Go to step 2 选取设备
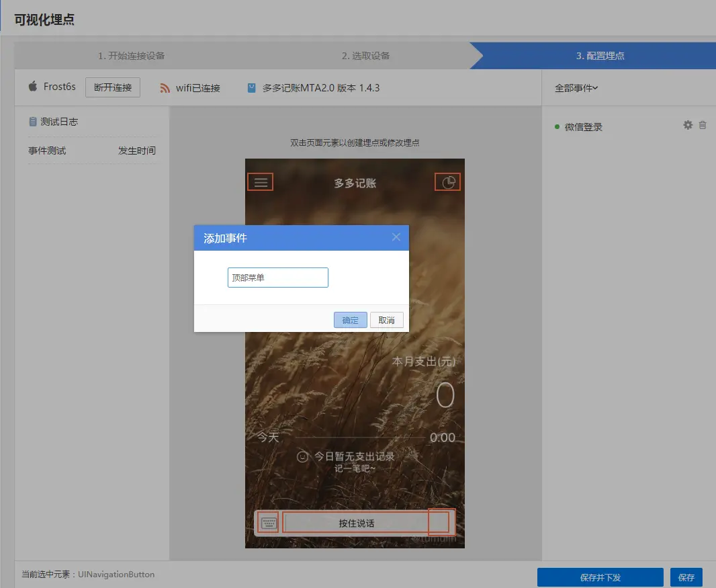Image resolution: width=716 pixels, height=588 pixels. [366, 56]
